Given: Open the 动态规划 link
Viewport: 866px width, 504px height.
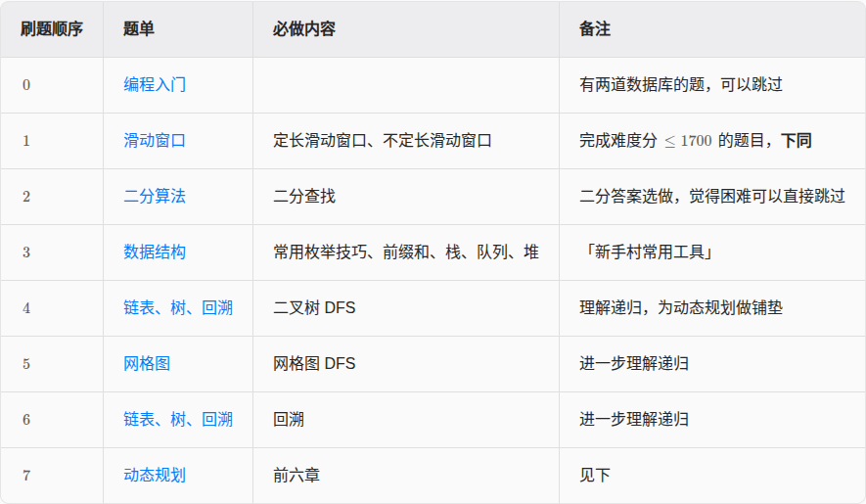Looking at the screenshot, I should coord(155,476).
